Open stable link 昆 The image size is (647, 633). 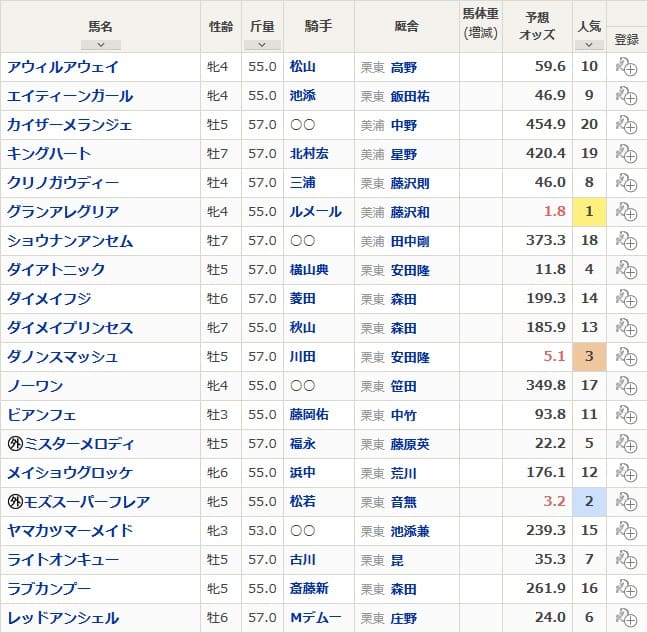point(397,560)
